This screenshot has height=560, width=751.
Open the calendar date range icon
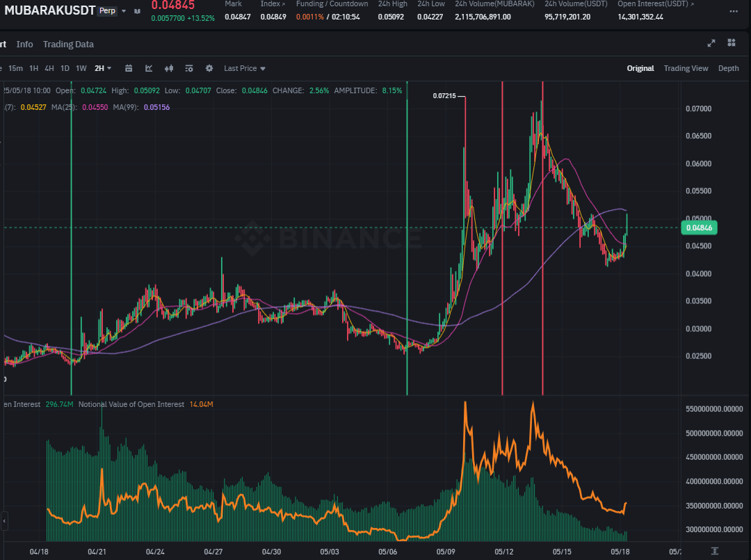[x=129, y=68]
